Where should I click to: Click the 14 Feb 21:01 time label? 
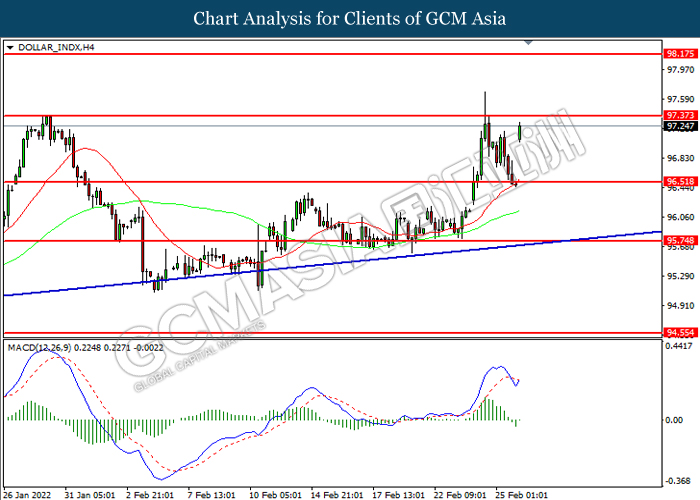tap(337, 495)
